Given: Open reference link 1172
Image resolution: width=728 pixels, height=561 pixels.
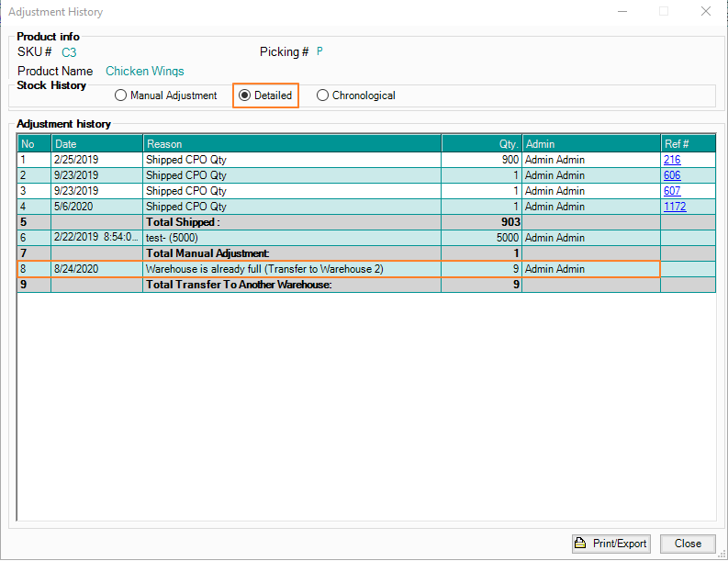Looking at the screenshot, I should [x=674, y=207].
